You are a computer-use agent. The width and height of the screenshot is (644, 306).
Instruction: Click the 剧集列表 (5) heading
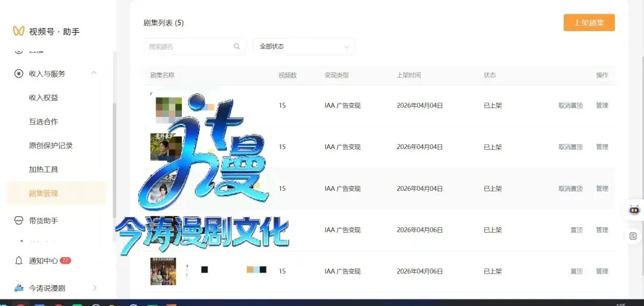[163, 23]
